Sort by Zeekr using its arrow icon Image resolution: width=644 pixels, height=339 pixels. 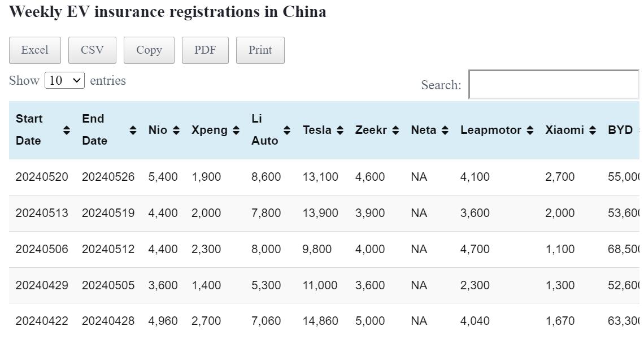(395, 131)
